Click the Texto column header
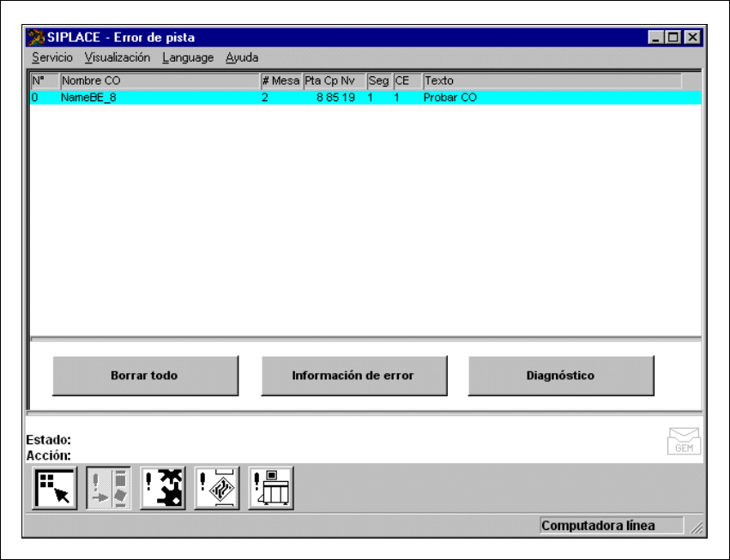730x560 pixels. 552,81
